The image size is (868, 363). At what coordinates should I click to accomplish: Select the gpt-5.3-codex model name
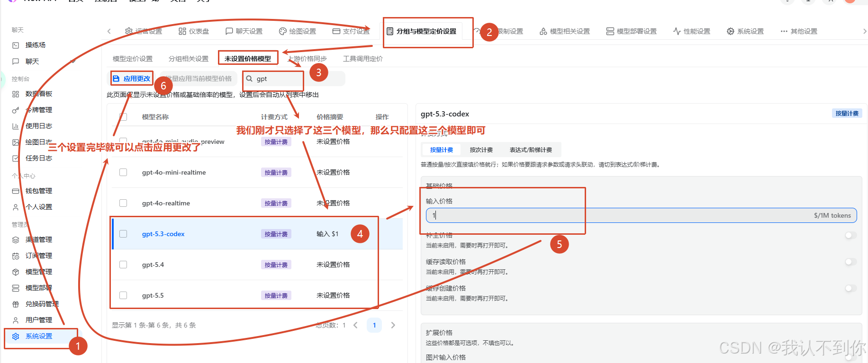(x=163, y=234)
